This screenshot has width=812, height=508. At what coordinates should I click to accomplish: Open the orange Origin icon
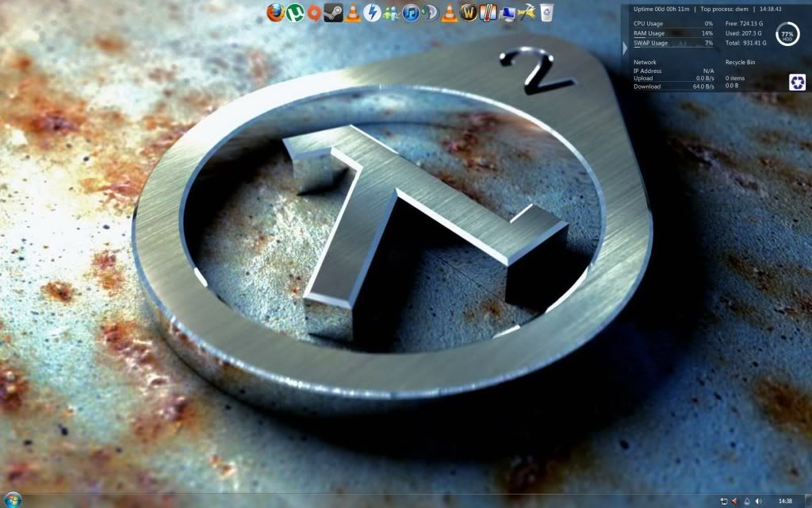[314, 13]
